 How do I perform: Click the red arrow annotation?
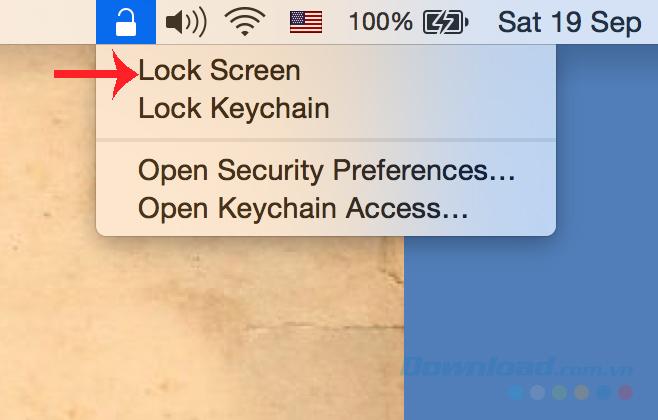coord(96,74)
